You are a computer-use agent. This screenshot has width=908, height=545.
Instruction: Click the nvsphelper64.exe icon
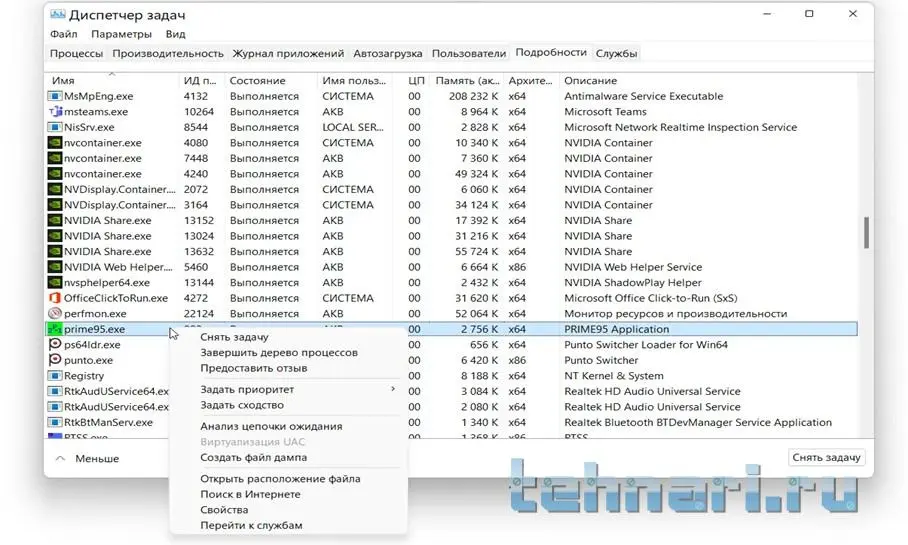54,283
